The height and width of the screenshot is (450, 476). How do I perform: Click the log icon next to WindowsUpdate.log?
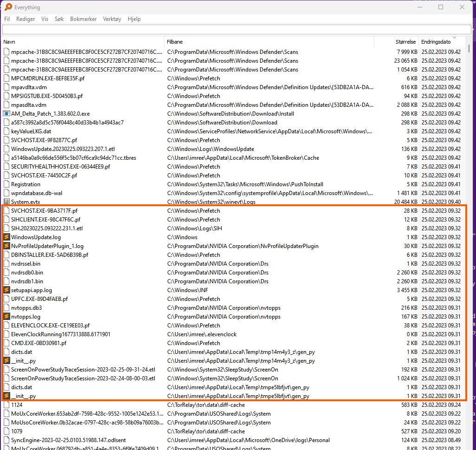click(7, 237)
